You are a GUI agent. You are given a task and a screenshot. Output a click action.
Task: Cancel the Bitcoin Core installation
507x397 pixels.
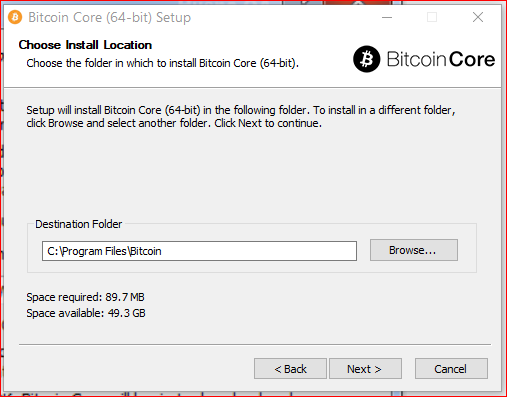click(x=451, y=369)
